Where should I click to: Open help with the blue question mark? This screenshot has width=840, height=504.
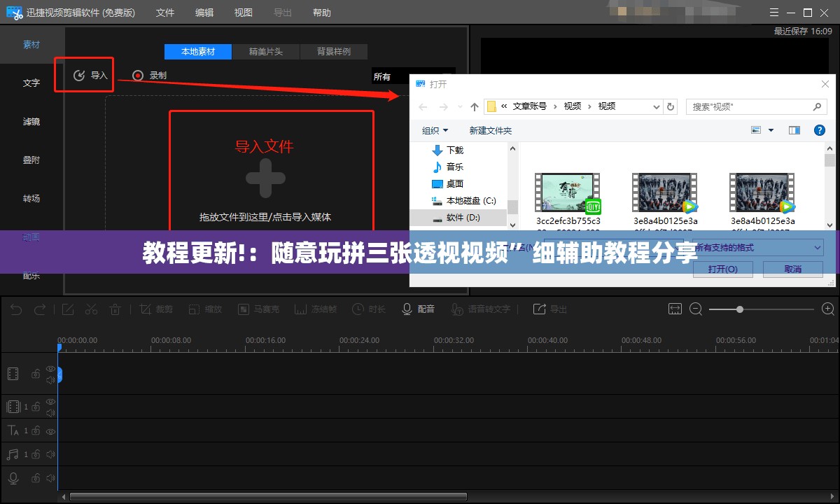point(820,130)
